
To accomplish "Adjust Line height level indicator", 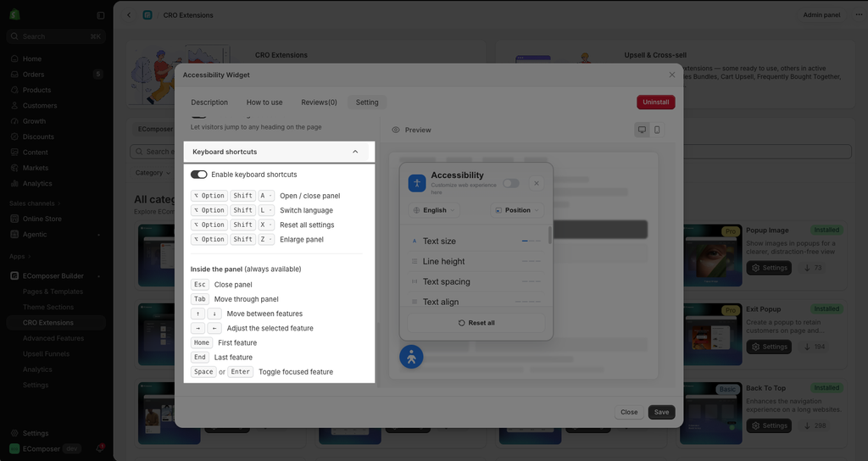I will (531, 261).
